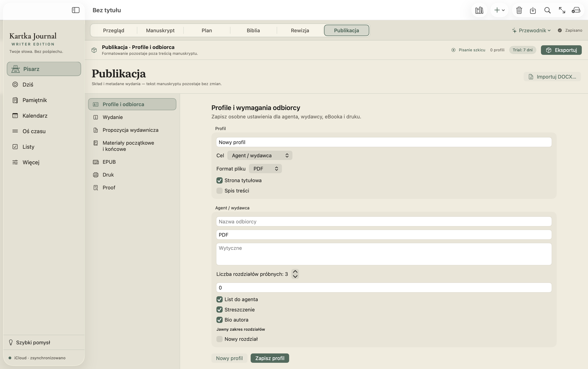Image resolution: width=588 pixels, height=369 pixels.
Task: Expand the Przewodnik dropdown
Action: tap(531, 31)
